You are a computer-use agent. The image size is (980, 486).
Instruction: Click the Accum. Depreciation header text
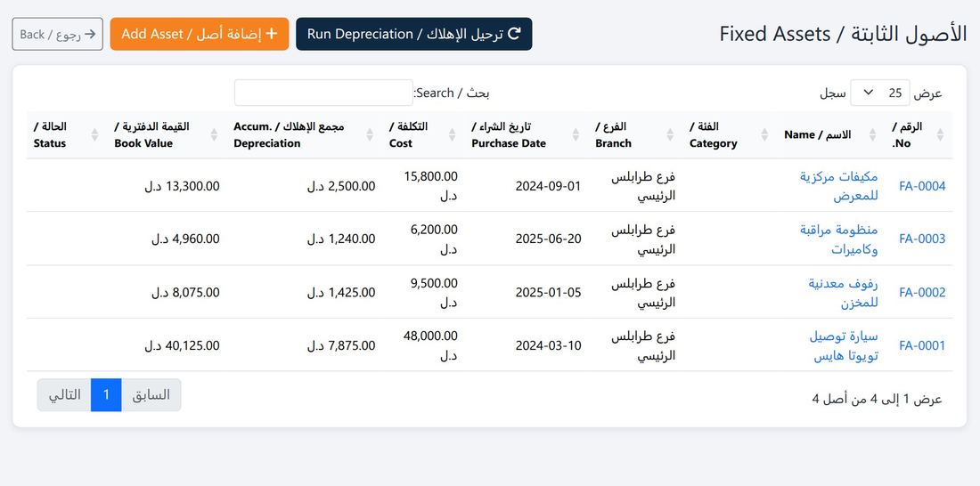289,135
